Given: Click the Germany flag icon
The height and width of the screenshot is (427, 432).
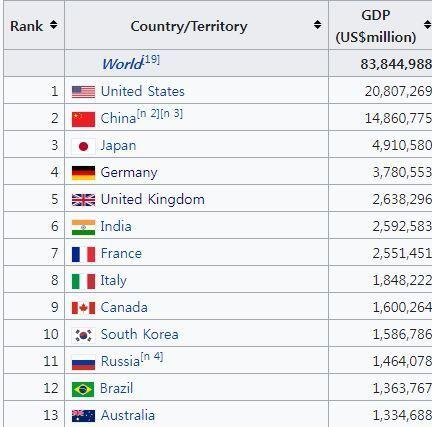Looking at the screenshot, I should (83, 173).
